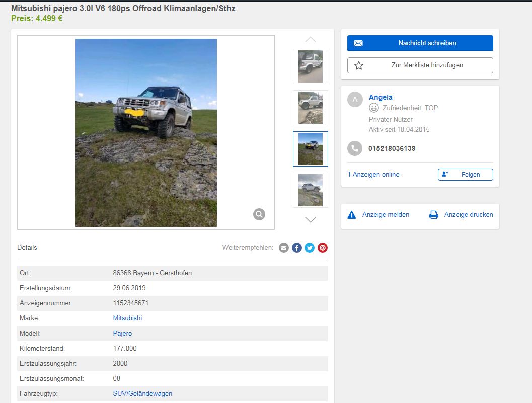Open the SUV/Geländewagen vehicle type link
The height and width of the screenshot is (403, 532).
pyautogui.click(x=142, y=394)
